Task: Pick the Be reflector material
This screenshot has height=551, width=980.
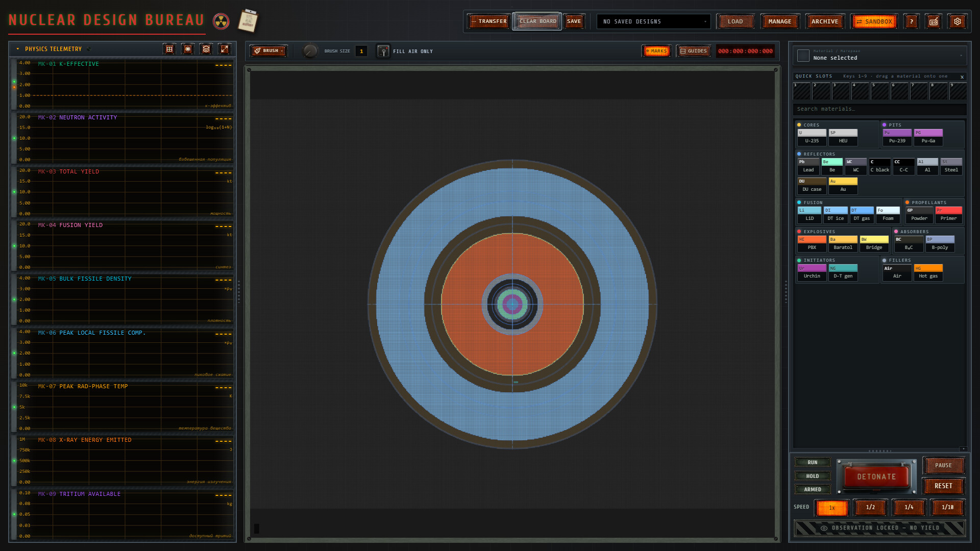Action: pos(832,166)
